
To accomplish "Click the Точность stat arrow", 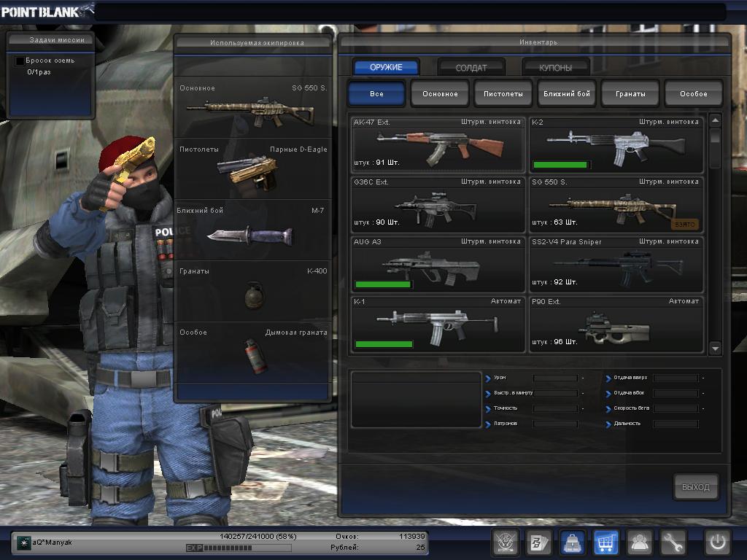I will pyautogui.click(x=488, y=409).
